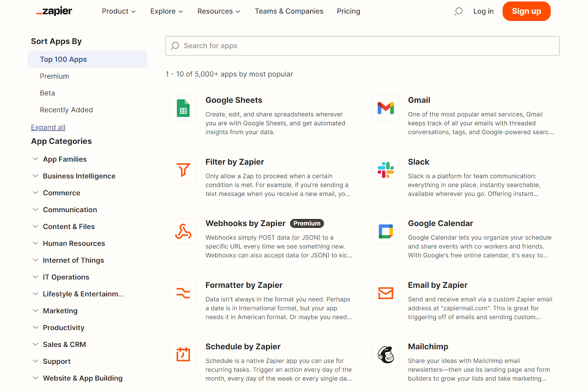Click the Expand all link
Screen dimensions: 588x391
48,127
